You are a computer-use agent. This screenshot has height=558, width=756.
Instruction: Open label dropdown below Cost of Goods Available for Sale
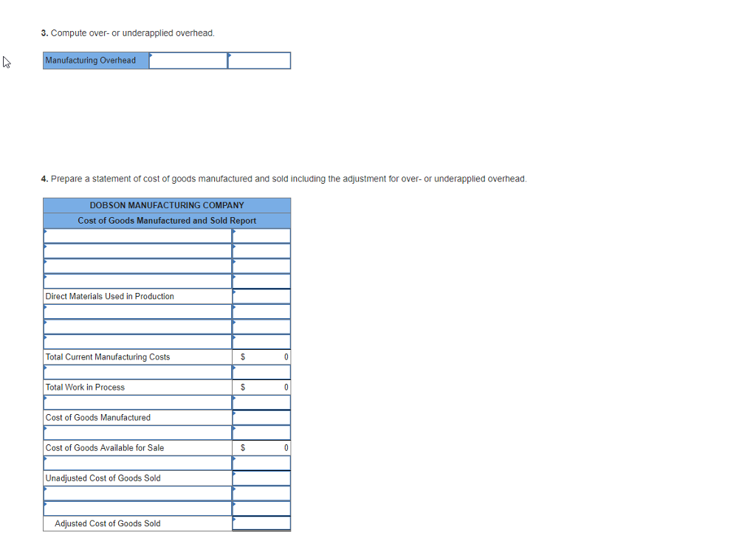[137, 464]
